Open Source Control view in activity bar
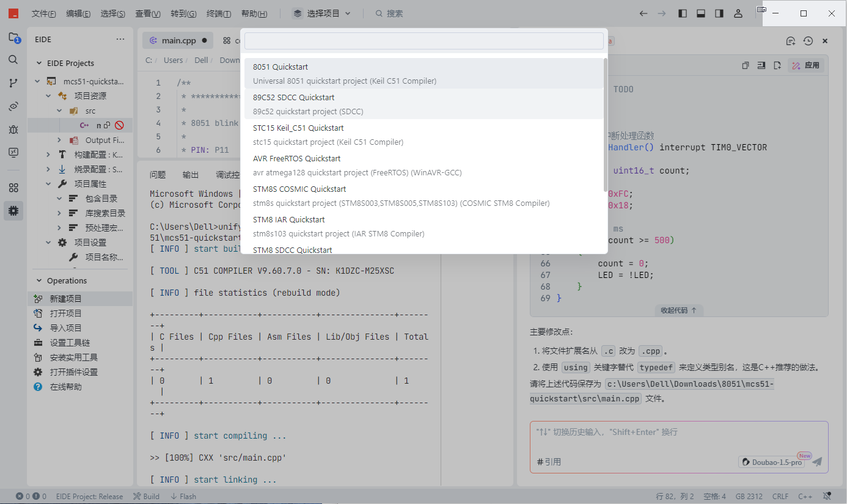Image resolution: width=847 pixels, height=504 pixels. 13,83
